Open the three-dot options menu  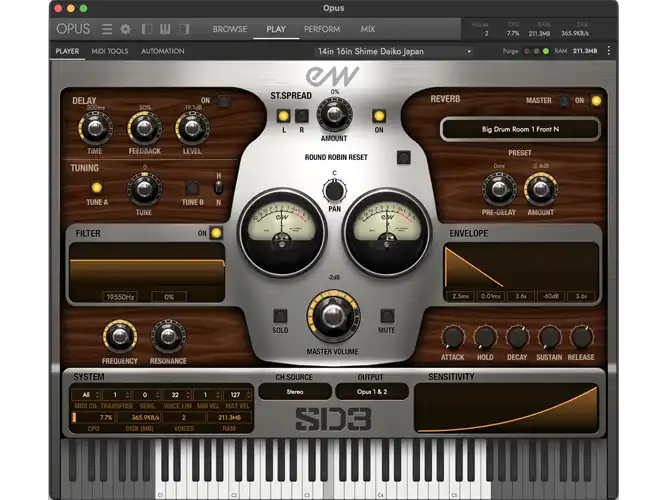(x=609, y=51)
